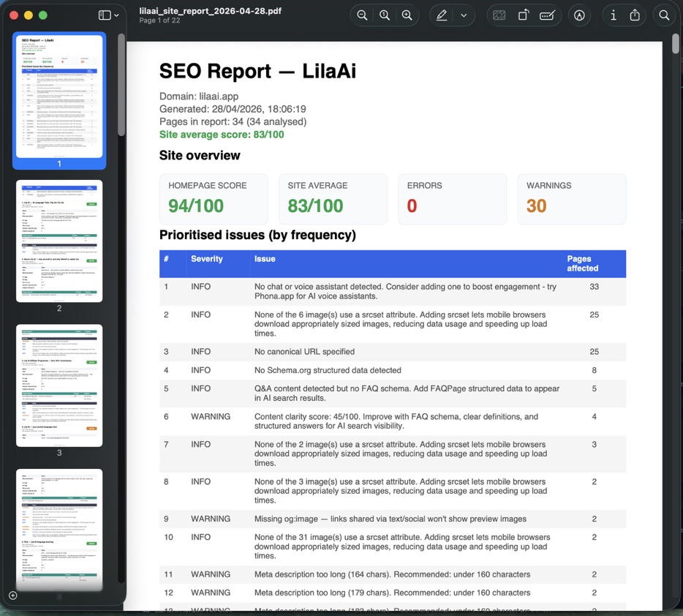Viewport: 683px width, 616px height.
Task: Click 'Site average score: 83/100' green text
Action: point(222,134)
